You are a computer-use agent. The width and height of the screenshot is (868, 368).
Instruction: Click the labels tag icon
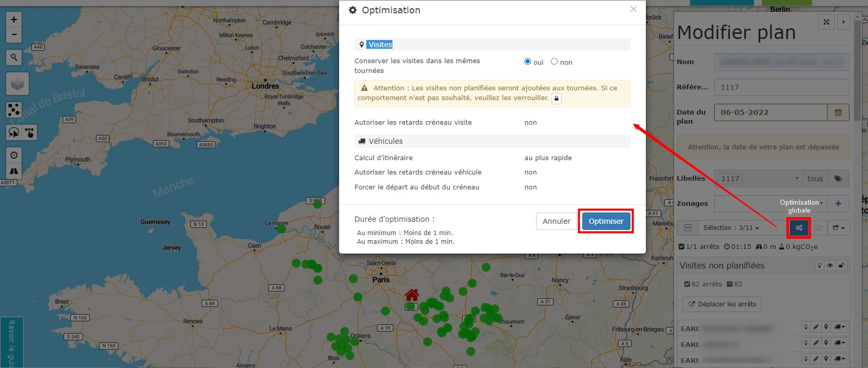click(838, 179)
